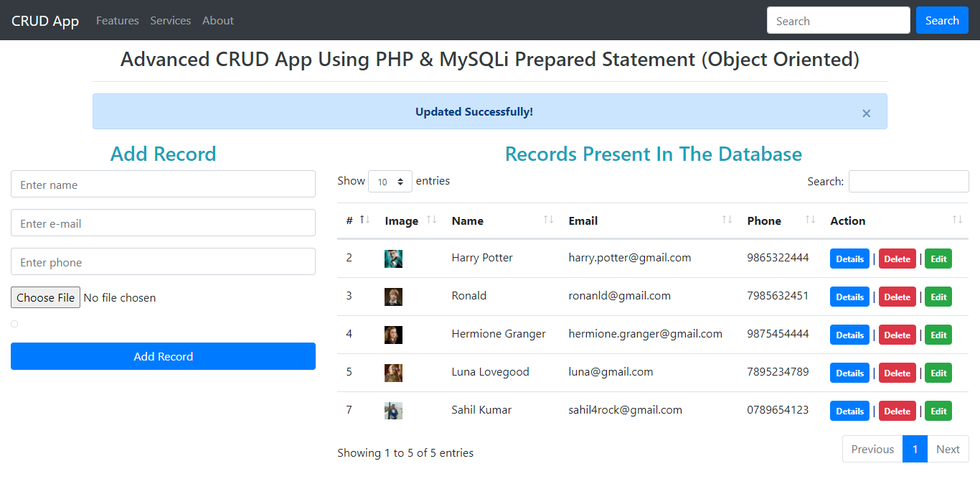Sort records by the Email column icon
This screenshot has width=980, height=479.
(x=727, y=220)
